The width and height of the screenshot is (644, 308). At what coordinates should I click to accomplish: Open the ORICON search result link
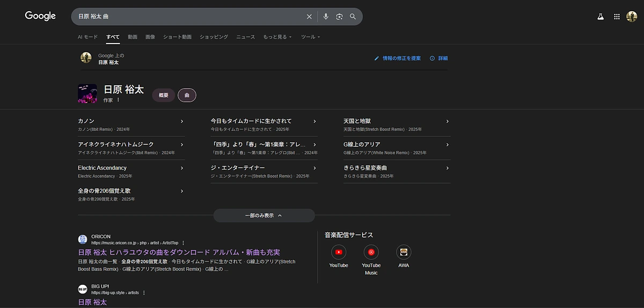tap(179, 252)
